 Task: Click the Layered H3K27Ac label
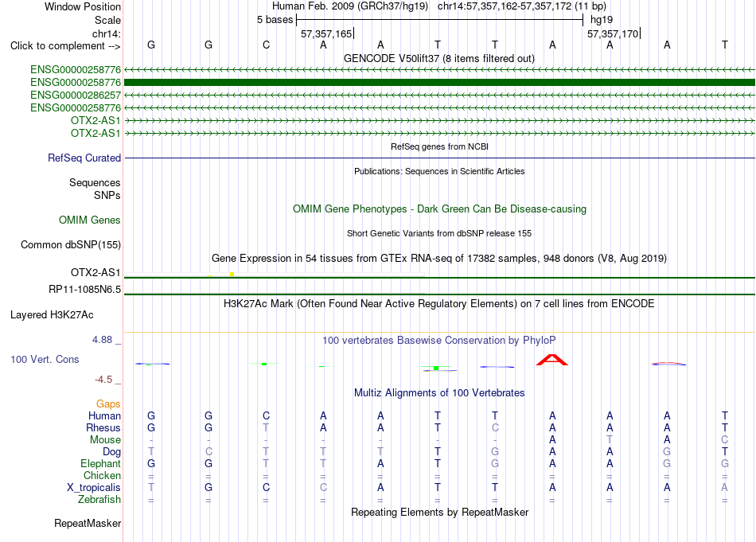pos(52,315)
